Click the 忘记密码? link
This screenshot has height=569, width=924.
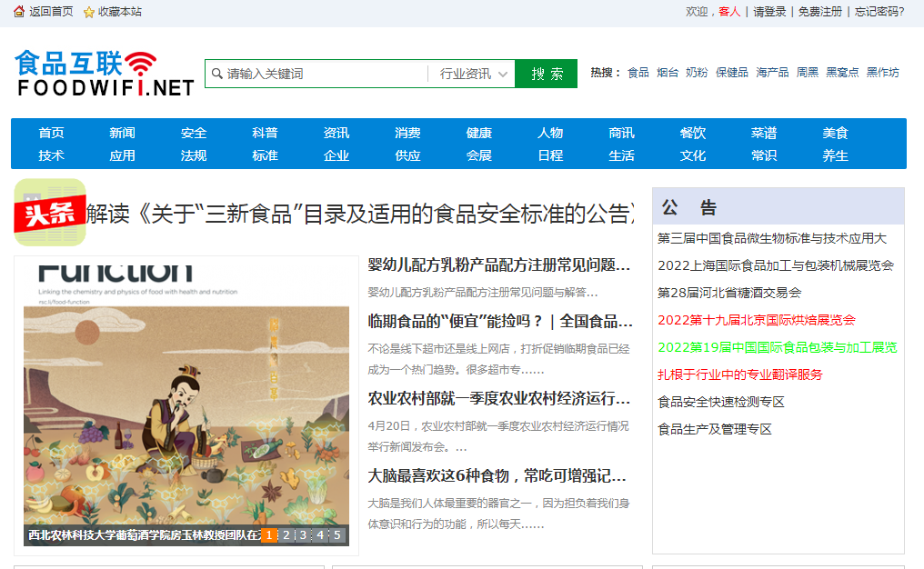[x=879, y=12]
